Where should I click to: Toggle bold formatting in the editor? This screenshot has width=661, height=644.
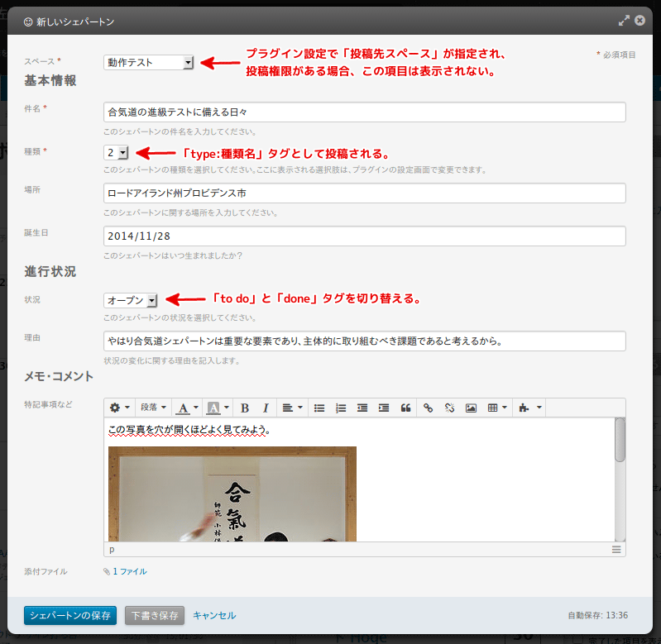244,408
